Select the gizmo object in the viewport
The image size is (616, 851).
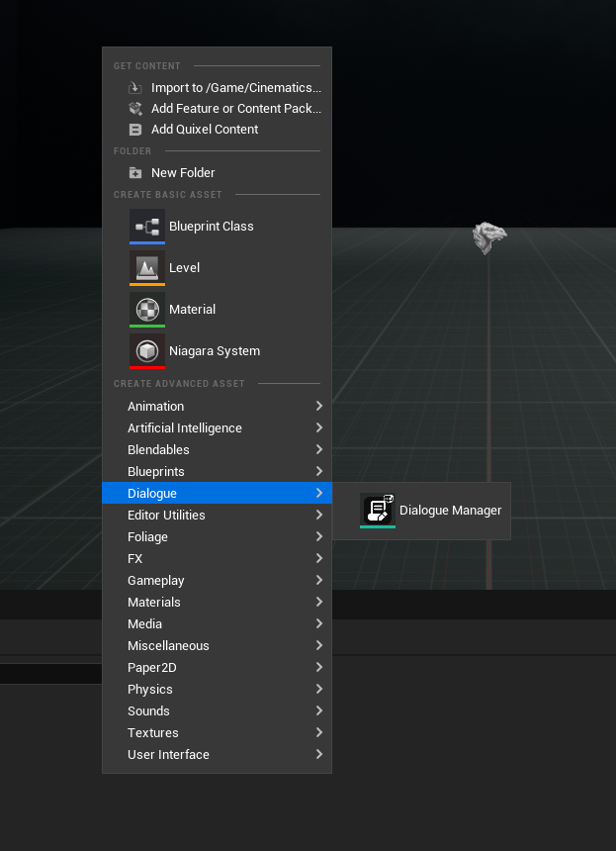(488, 236)
